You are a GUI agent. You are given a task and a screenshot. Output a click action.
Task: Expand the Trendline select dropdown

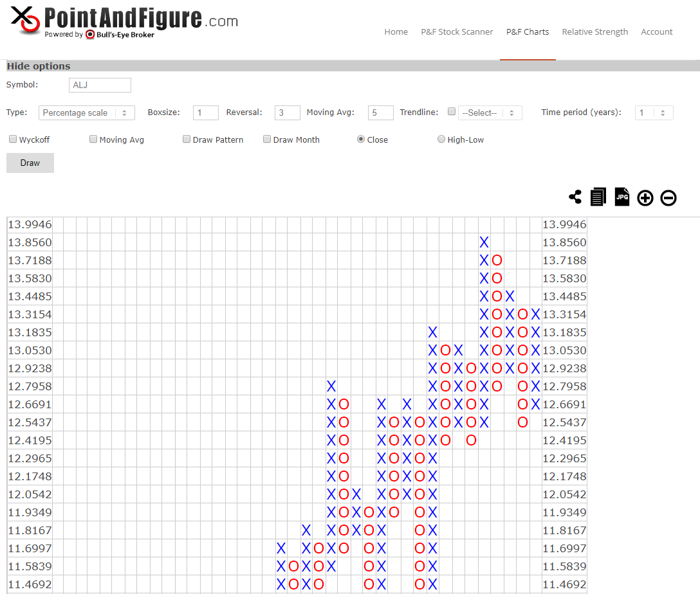(490, 113)
